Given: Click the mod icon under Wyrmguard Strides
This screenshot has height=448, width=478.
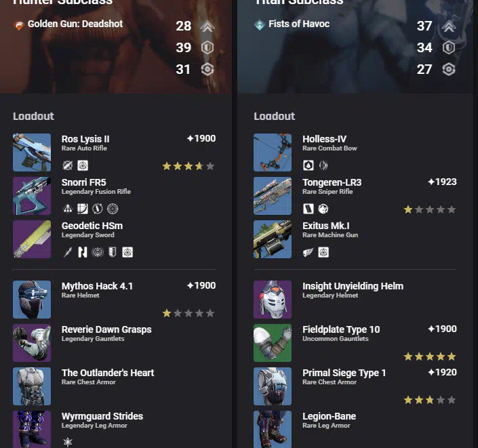Looking at the screenshot, I should coord(67,442).
